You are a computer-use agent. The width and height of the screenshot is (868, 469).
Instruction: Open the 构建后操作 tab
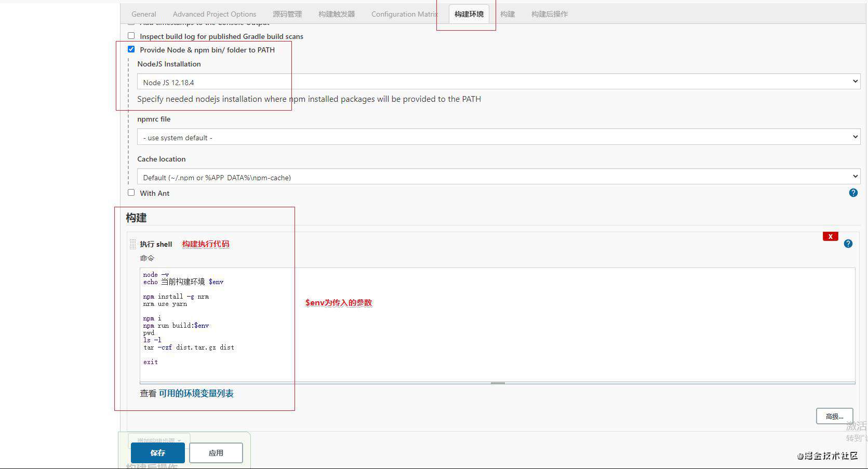(550, 14)
